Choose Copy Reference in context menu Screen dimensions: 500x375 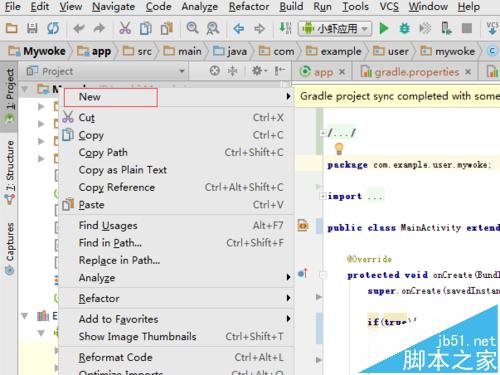[177, 187]
